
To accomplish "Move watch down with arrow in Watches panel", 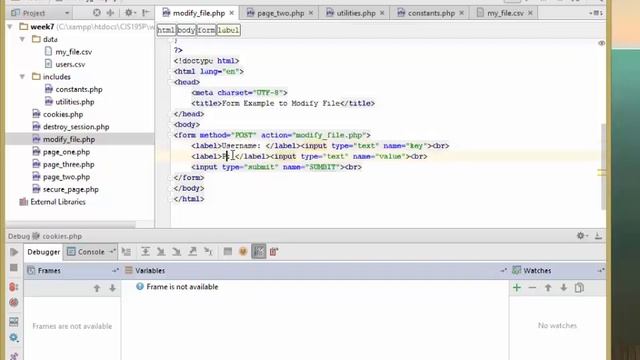I will point(564,288).
